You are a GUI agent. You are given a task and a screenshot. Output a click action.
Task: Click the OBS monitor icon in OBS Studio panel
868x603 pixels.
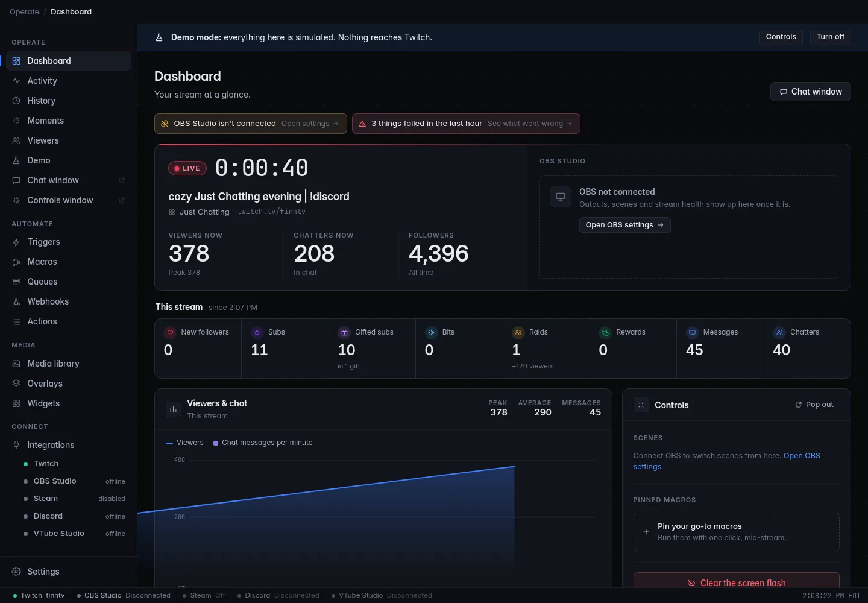pos(561,197)
